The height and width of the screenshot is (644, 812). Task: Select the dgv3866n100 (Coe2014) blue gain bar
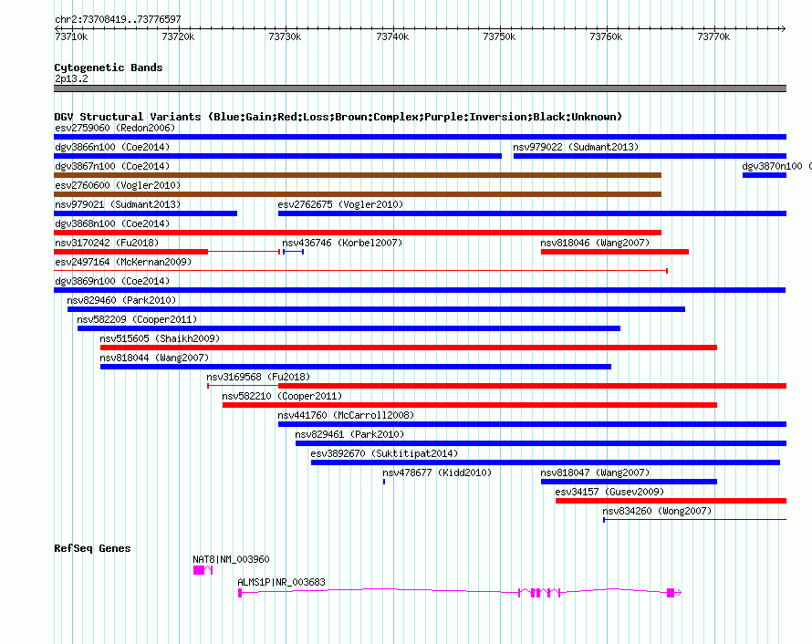277,156
